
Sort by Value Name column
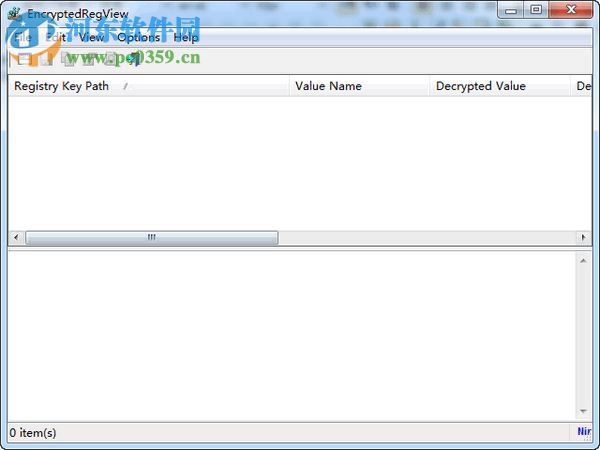359,86
